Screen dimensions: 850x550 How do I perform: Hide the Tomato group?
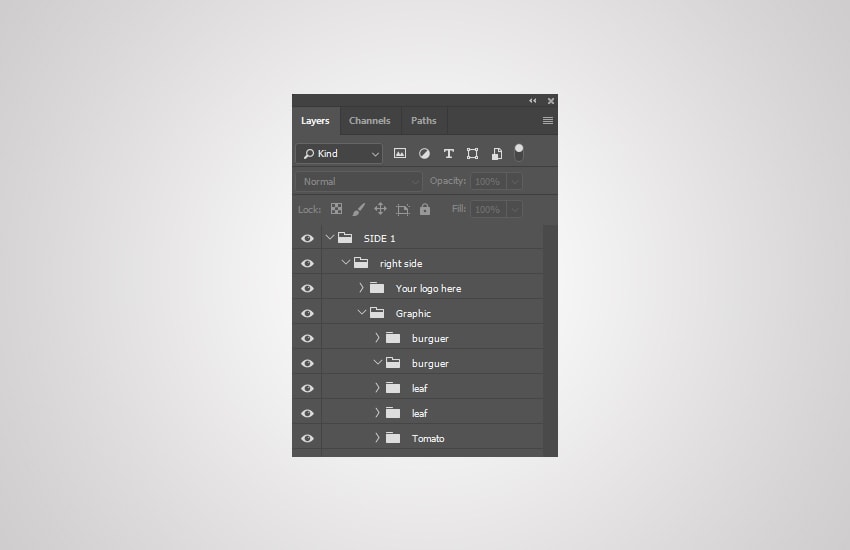tap(307, 438)
